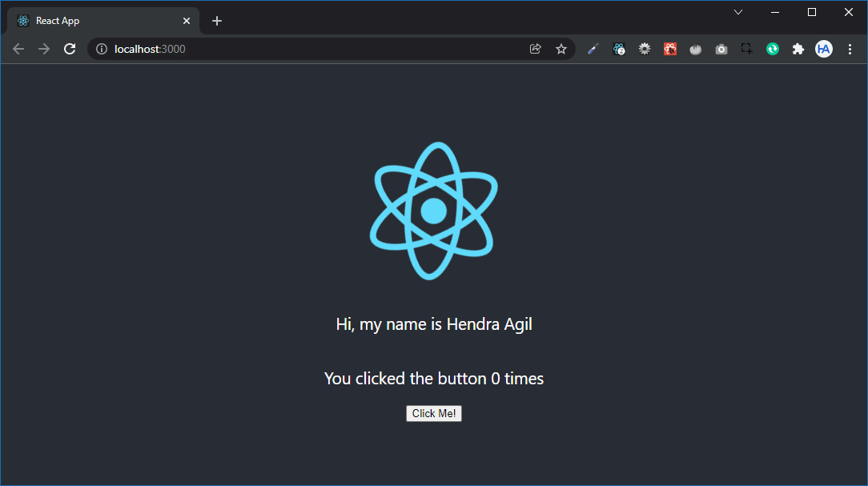
Task: Click the React logo atom graphic
Action: 433,211
